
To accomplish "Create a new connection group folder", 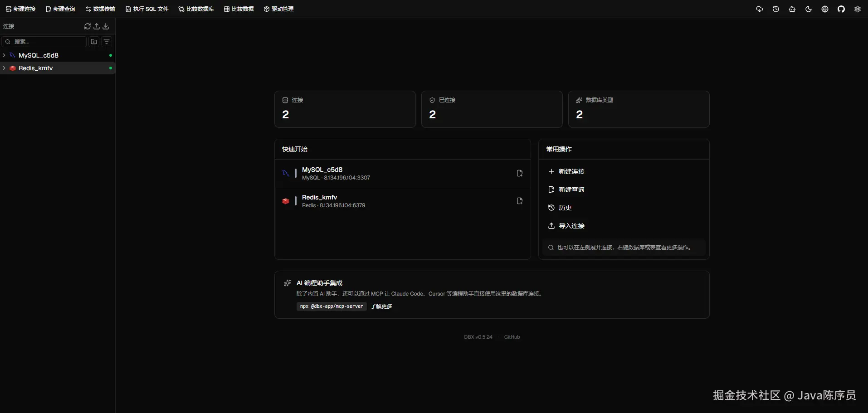I will coord(94,42).
